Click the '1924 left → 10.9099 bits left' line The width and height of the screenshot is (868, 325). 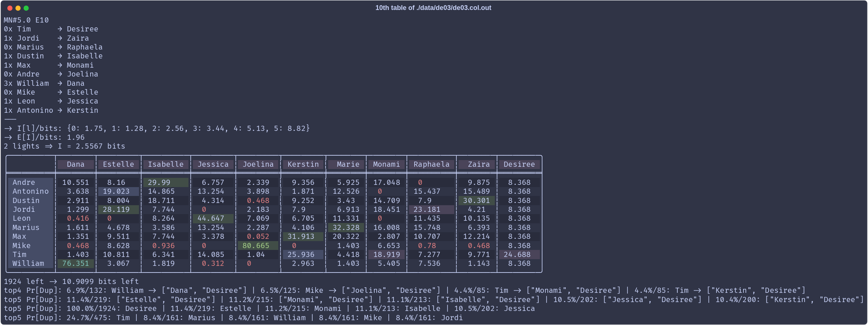coord(71,281)
